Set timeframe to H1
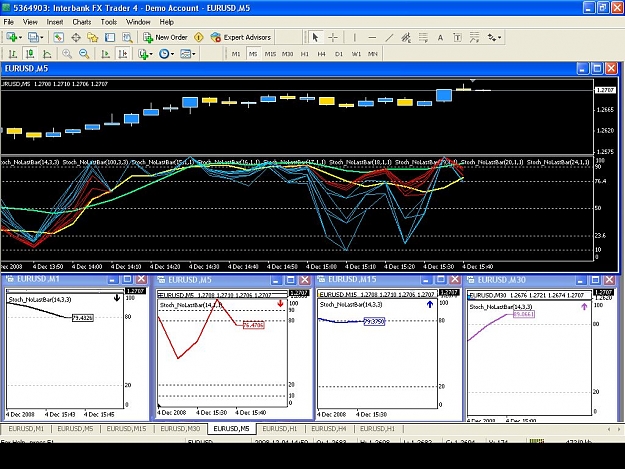Viewport: 625px width, 469px height. [x=305, y=54]
